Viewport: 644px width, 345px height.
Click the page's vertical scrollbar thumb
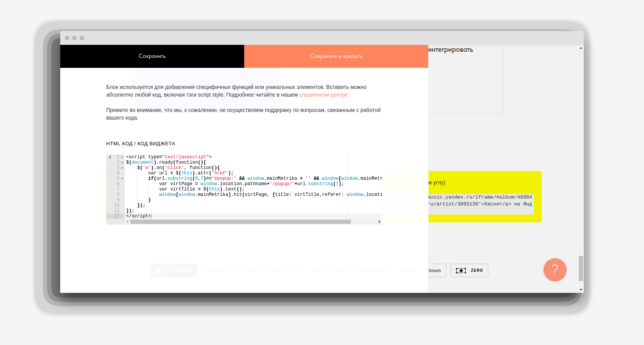[x=581, y=268]
